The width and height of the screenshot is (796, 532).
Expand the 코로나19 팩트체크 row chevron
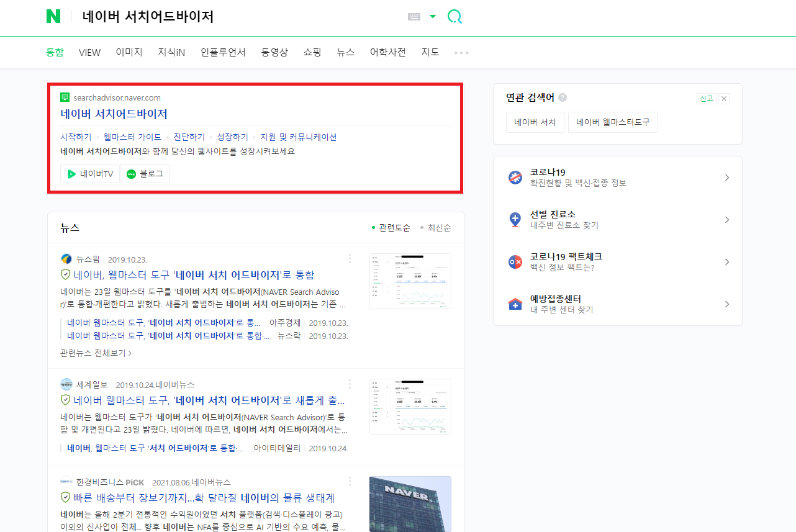(727, 262)
